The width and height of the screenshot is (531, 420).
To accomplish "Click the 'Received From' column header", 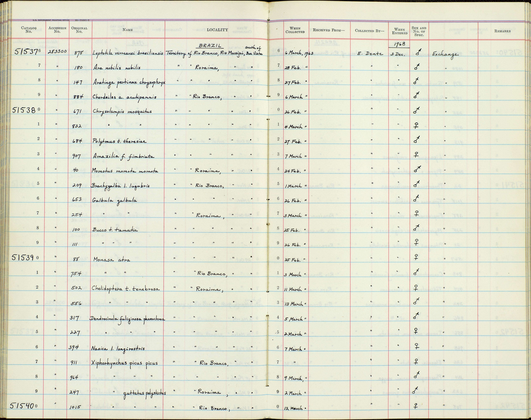I will [329, 30].
